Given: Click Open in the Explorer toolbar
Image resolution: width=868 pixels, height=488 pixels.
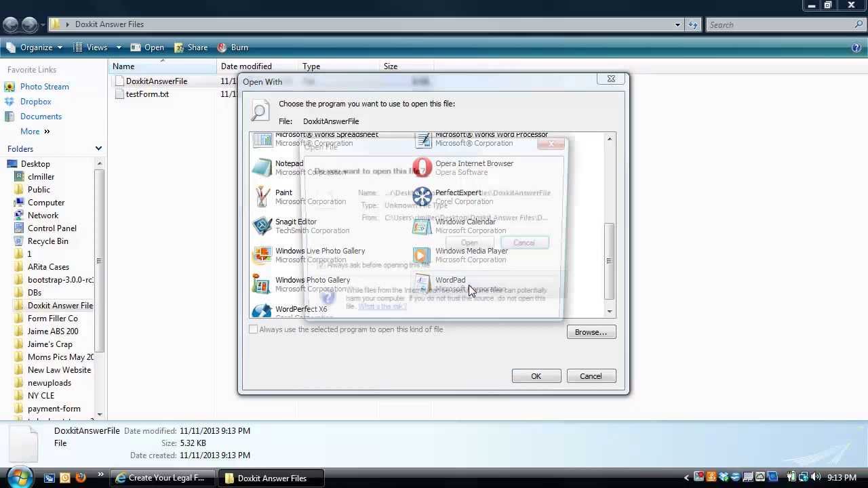Looking at the screenshot, I should pyautogui.click(x=147, y=47).
